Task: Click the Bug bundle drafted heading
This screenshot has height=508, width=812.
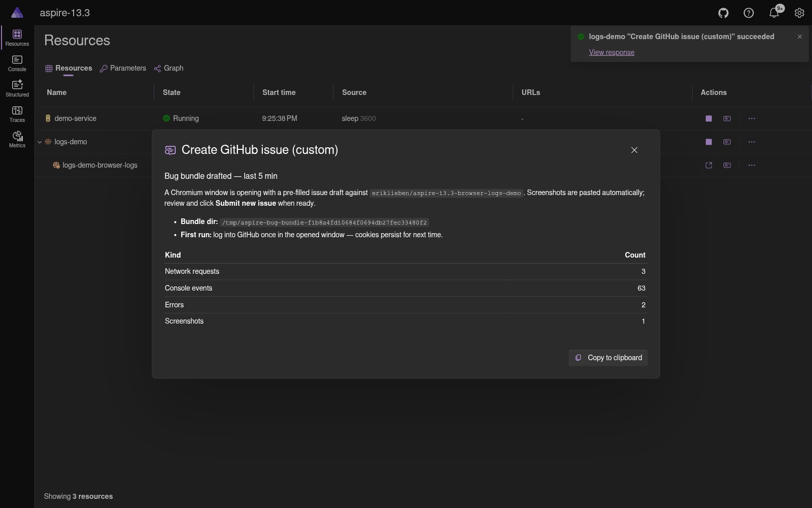Action: pos(221,176)
